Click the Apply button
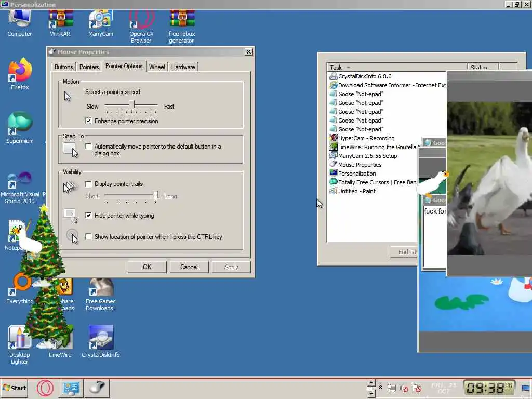The image size is (532, 399). point(231,267)
